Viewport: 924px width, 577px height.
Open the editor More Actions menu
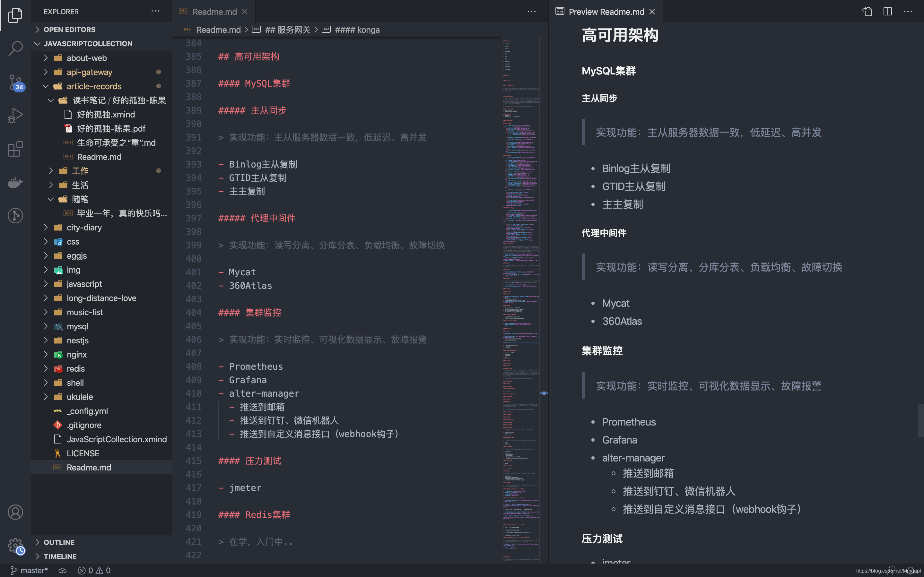pyautogui.click(x=532, y=12)
